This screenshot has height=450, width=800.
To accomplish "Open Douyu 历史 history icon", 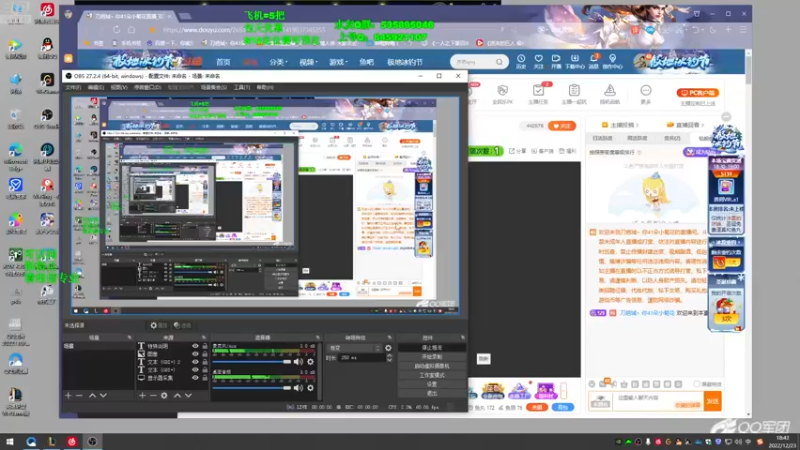I will tap(521, 61).
